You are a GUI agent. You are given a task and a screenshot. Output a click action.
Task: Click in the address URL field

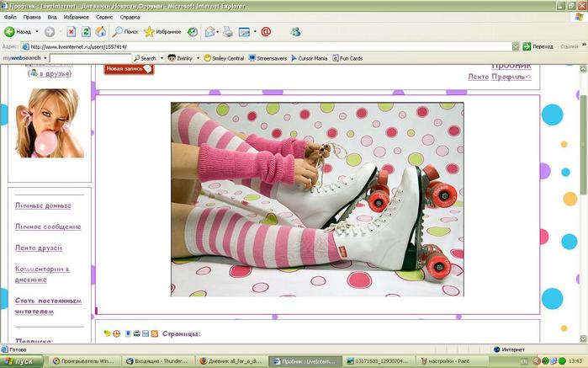click(267, 46)
